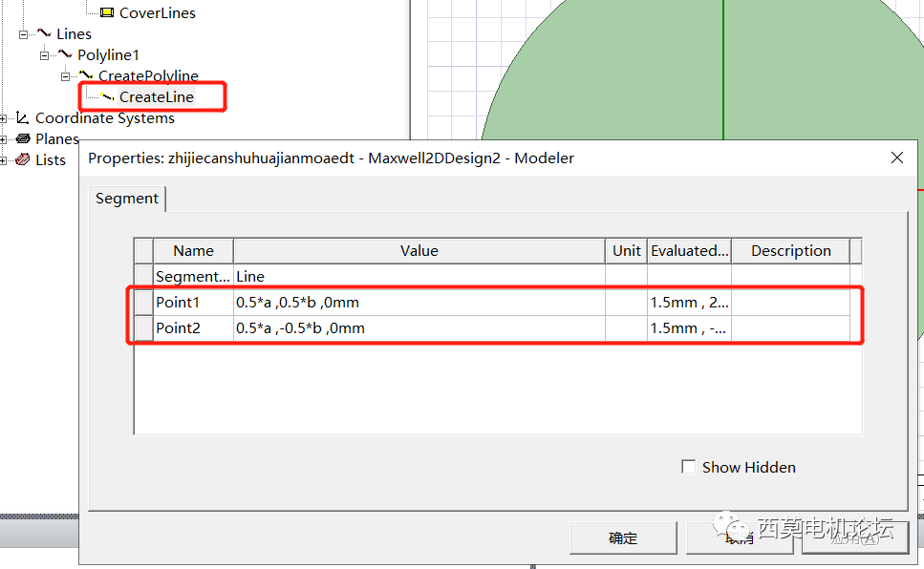Select the CreateLine tree item
This screenshot has height=569, width=924.
157,97
